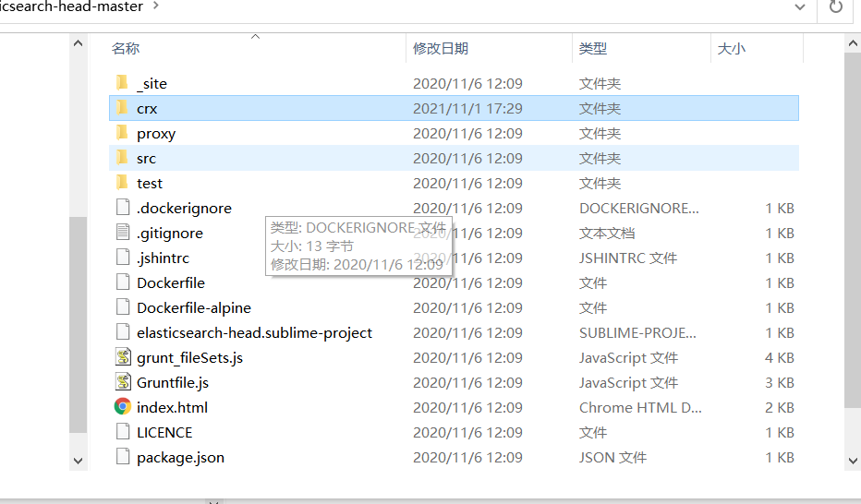Click navigation pane scroll down arrow
The width and height of the screenshot is (861, 504).
(x=78, y=461)
